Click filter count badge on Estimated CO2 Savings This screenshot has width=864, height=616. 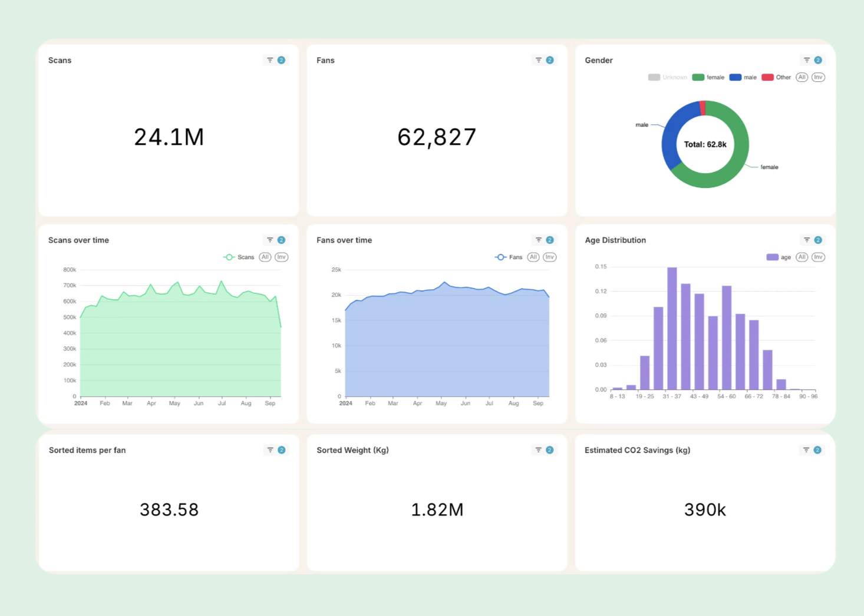coord(817,450)
